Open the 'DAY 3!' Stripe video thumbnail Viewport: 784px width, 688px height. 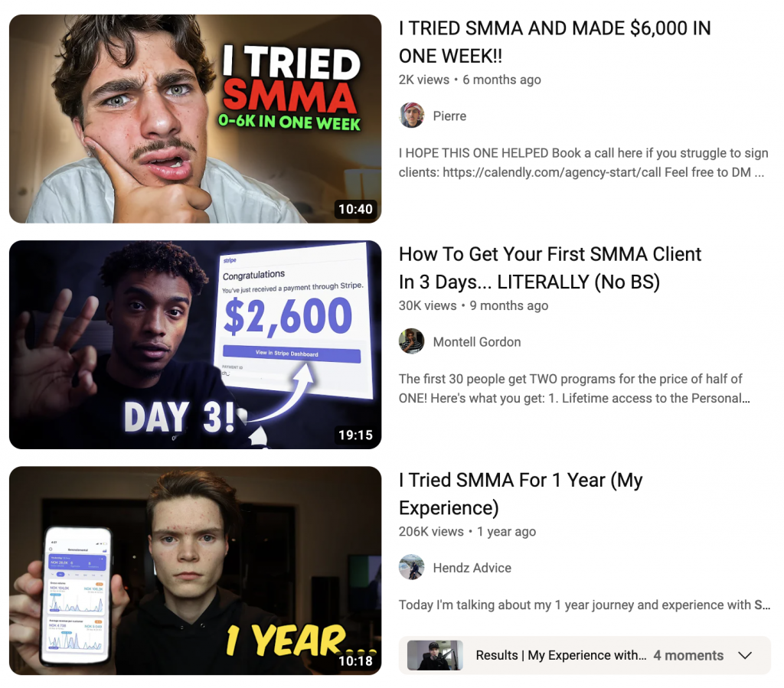(x=195, y=344)
